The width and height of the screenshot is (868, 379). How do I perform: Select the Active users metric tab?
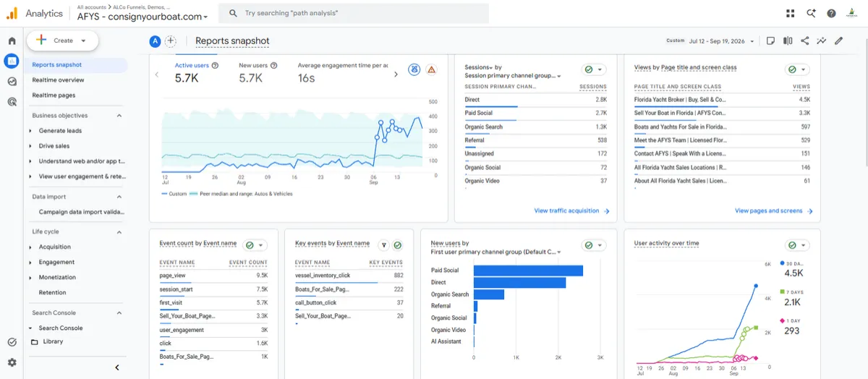[197, 73]
